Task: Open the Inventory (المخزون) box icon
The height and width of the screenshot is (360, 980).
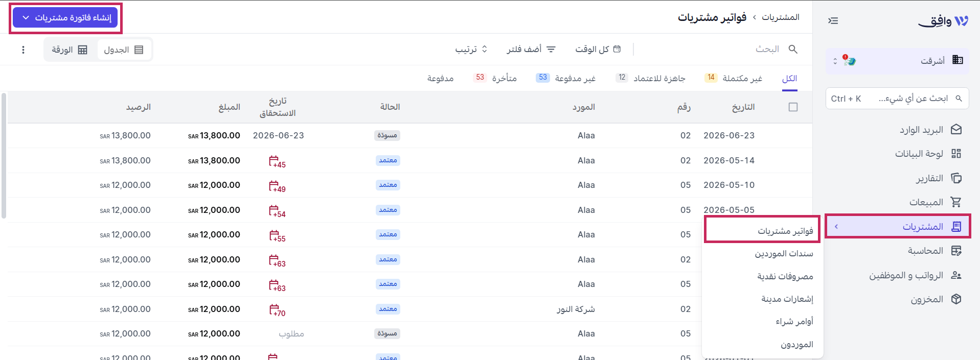Action: 956,299
